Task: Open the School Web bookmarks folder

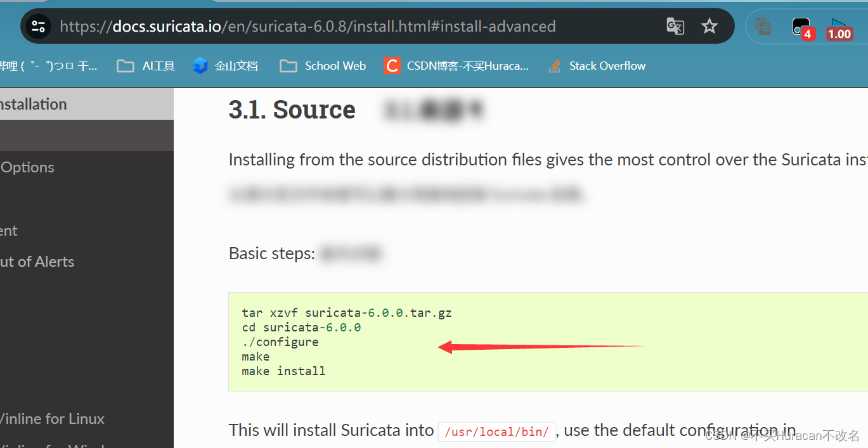Action: pos(322,65)
